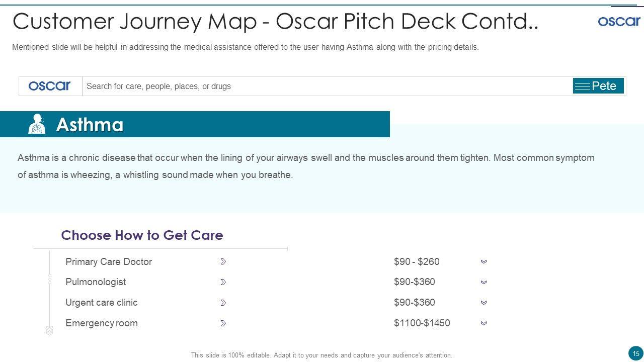Click the Oscar logo at top right
The height and width of the screenshot is (362, 644).
coord(619,21)
